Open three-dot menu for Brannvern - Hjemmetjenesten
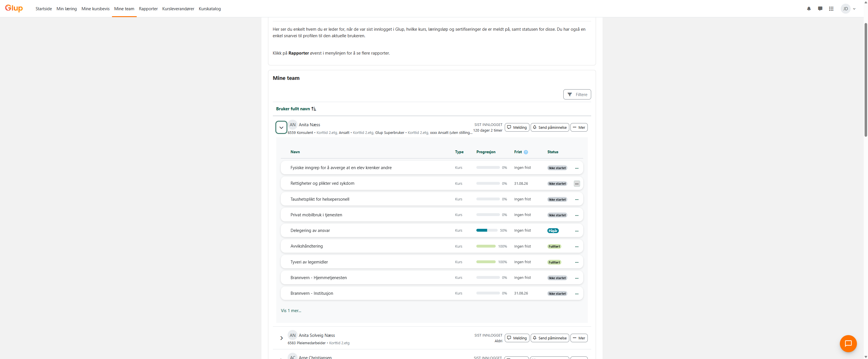The height and width of the screenshot is (359, 868). 577,278
